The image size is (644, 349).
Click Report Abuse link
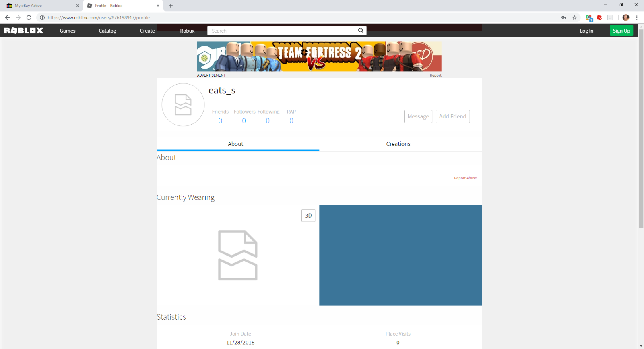[x=465, y=178]
